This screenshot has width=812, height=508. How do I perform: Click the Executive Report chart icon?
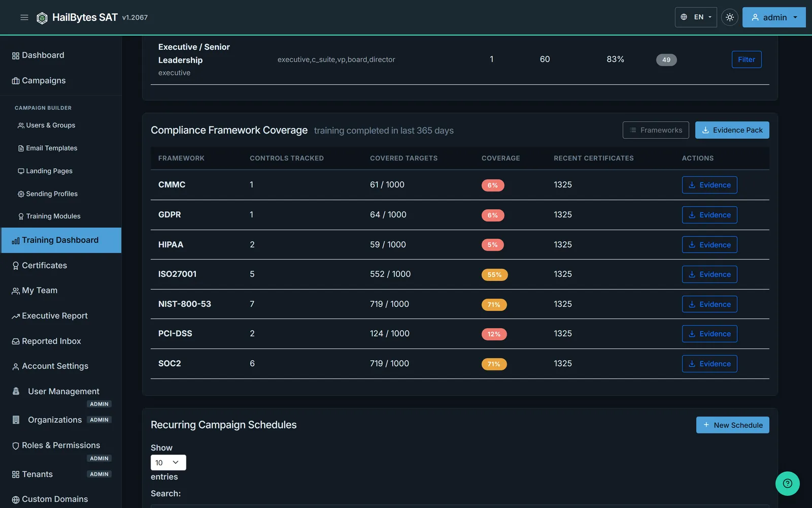click(16, 316)
